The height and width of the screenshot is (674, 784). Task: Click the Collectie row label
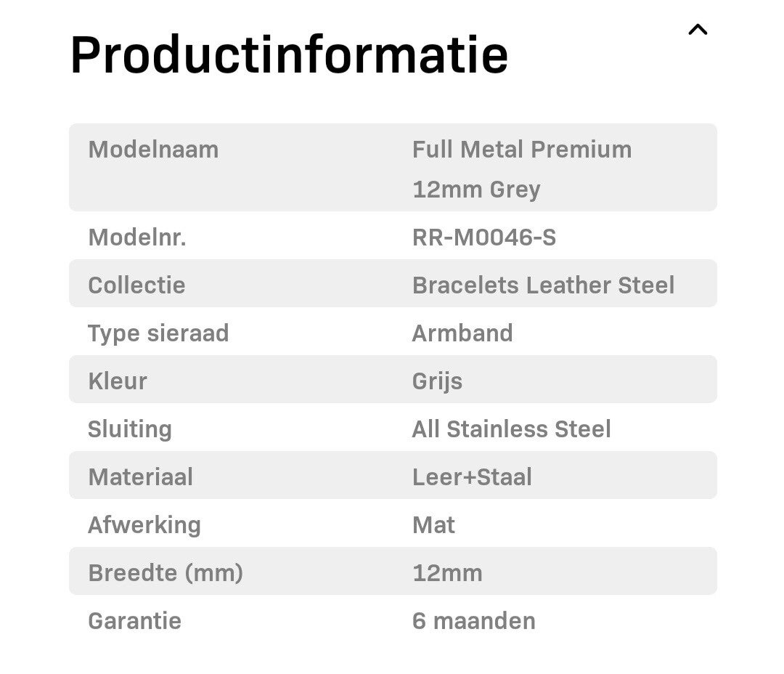(136, 285)
